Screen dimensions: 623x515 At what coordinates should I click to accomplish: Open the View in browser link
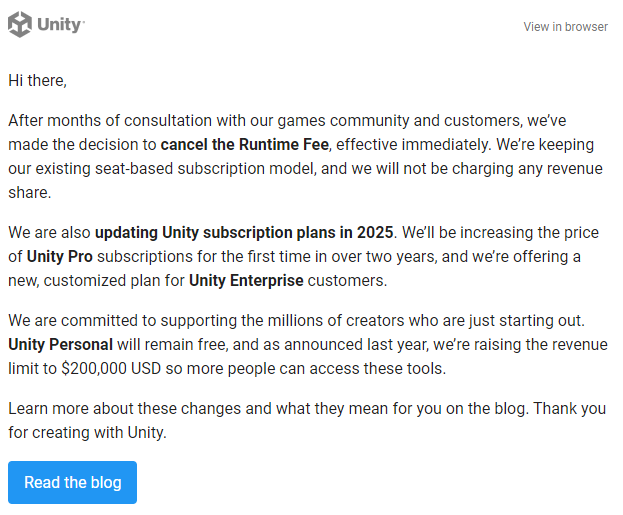point(565,27)
